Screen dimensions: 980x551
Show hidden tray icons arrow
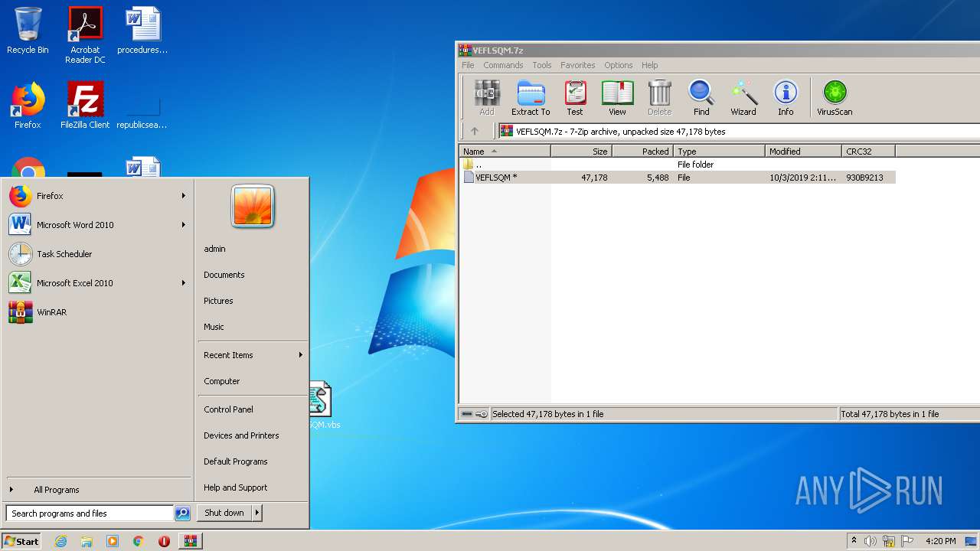pyautogui.click(x=854, y=541)
